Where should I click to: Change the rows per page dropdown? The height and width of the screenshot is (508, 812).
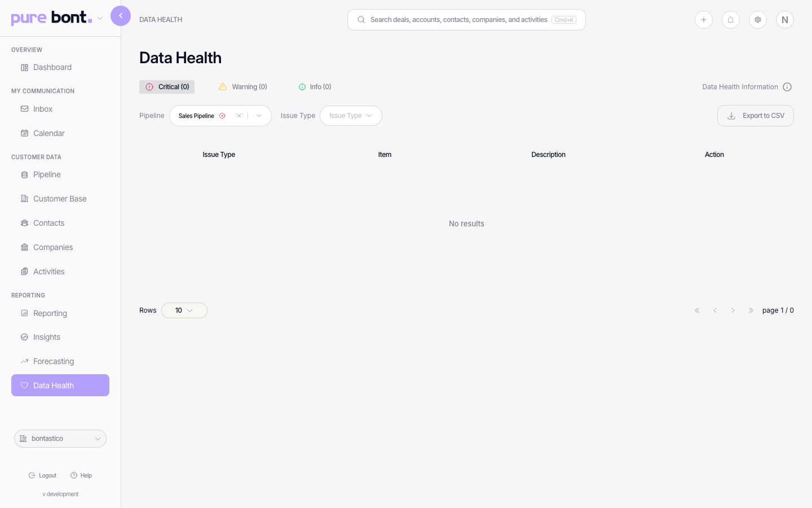coord(184,310)
